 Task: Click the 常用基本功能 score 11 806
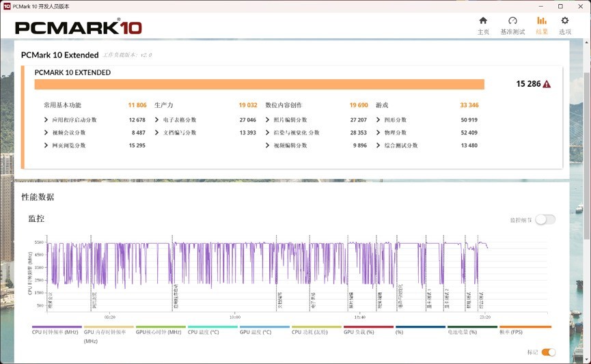[x=137, y=105]
